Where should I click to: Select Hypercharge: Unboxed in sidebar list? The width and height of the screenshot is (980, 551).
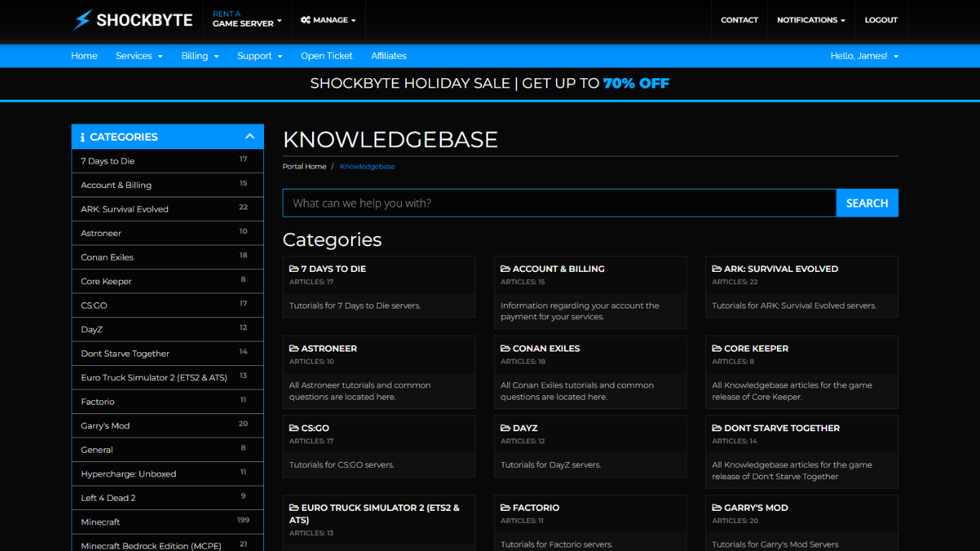168,474
